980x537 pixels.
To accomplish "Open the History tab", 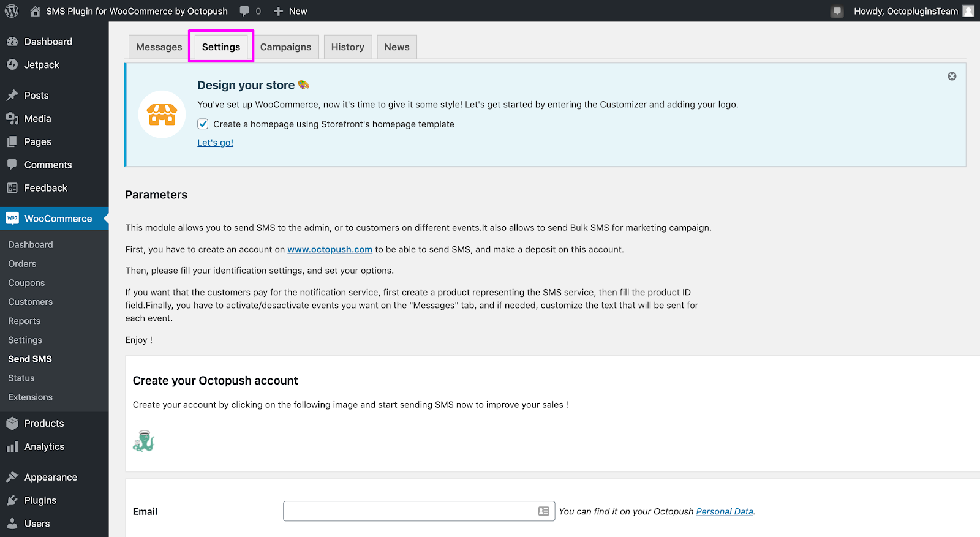I will tap(348, 47).
